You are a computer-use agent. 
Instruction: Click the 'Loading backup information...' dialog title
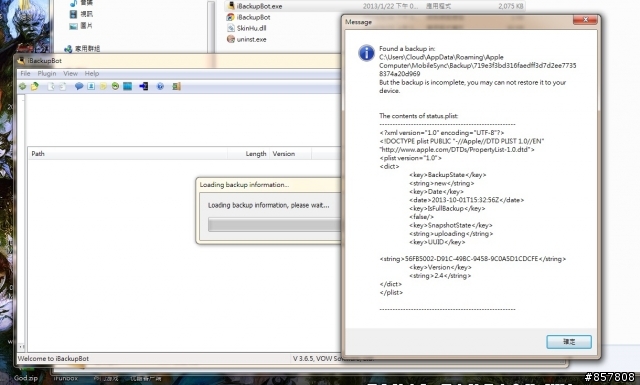[244, 185]
